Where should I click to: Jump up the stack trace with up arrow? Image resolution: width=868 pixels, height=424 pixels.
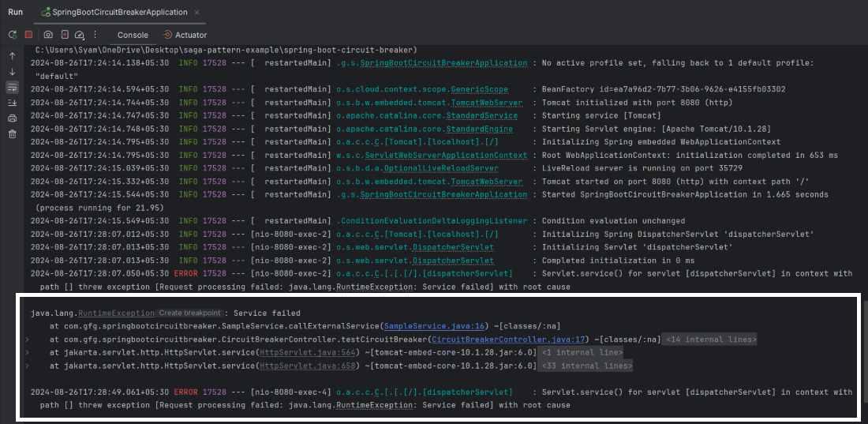point(12,56)
